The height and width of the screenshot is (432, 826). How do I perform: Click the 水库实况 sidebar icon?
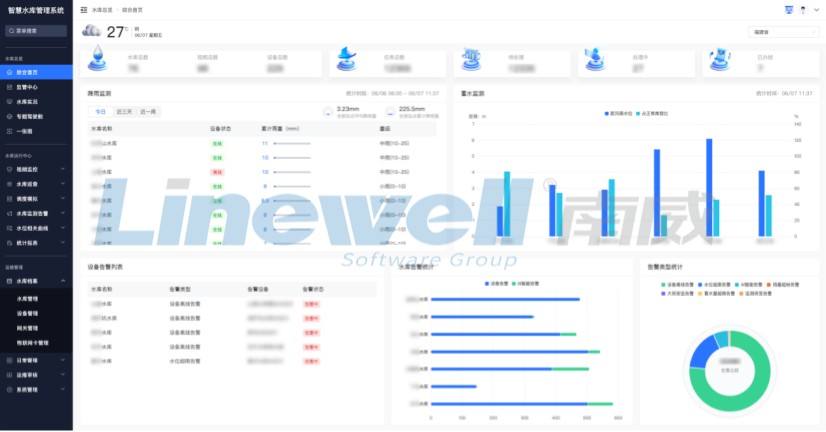pos(9,102)
